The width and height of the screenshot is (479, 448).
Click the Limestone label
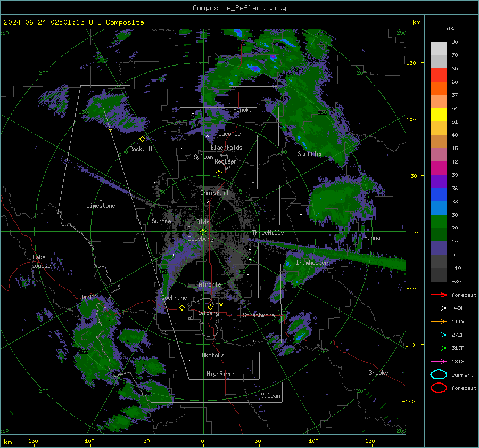[101, 206]
